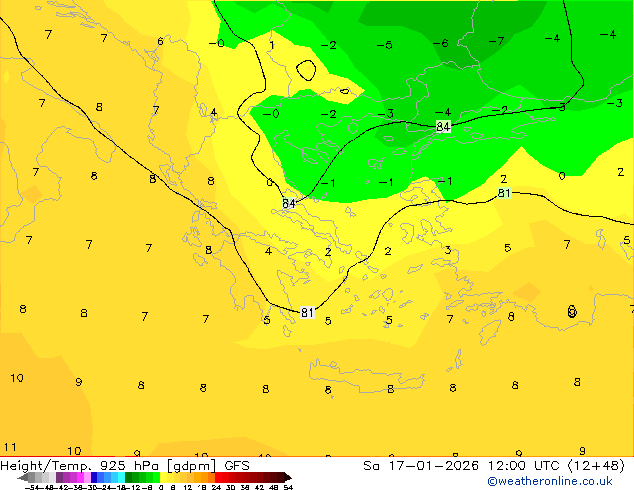The image size is (634, 490).
Task: Click the '81' contour label between two 5 values
Action: [x=307, y=313]
